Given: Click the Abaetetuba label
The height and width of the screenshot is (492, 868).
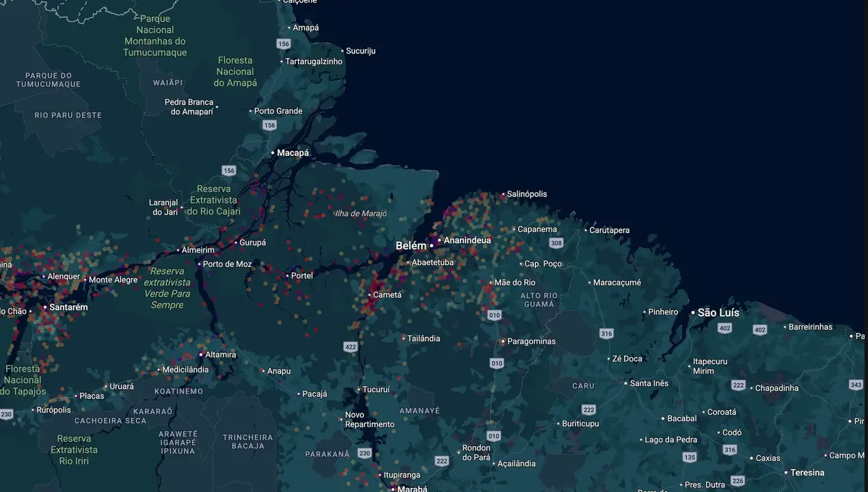Looking at the screenshot, I should click(x=433, y=262).
